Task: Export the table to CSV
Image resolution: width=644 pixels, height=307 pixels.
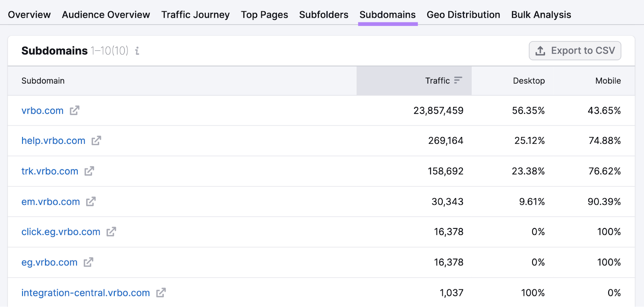Action: click(575, 51)
